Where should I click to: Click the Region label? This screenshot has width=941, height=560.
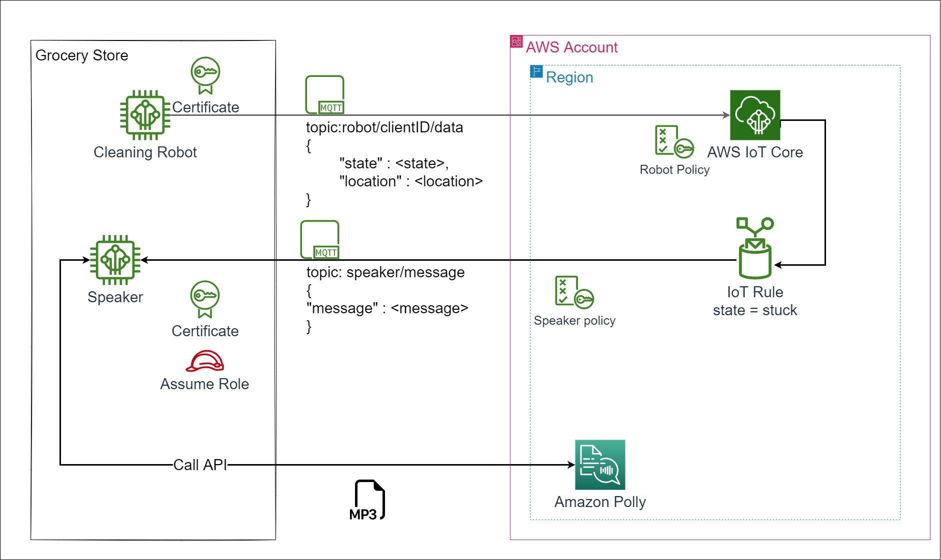click(x=569, y=77)
